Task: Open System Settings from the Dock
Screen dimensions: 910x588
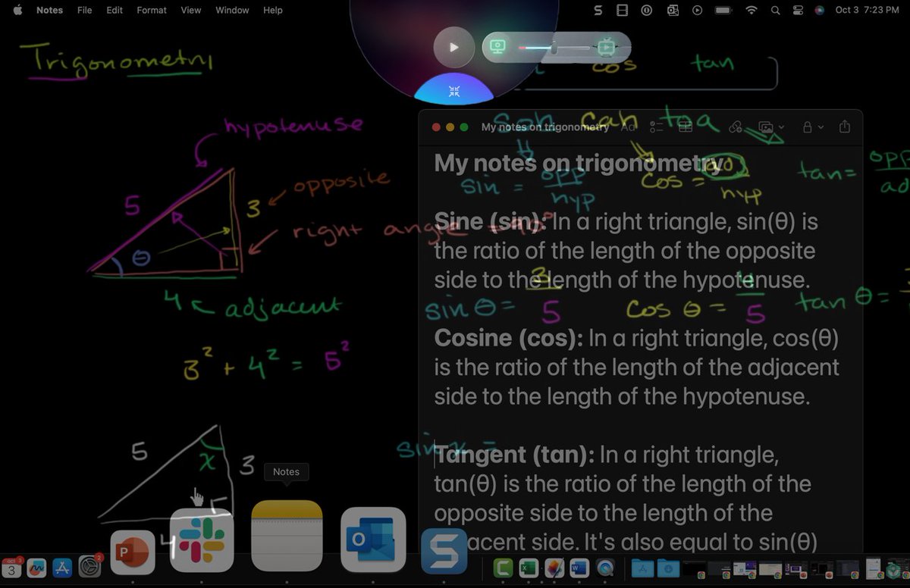Action: click(x=89, y=568)
